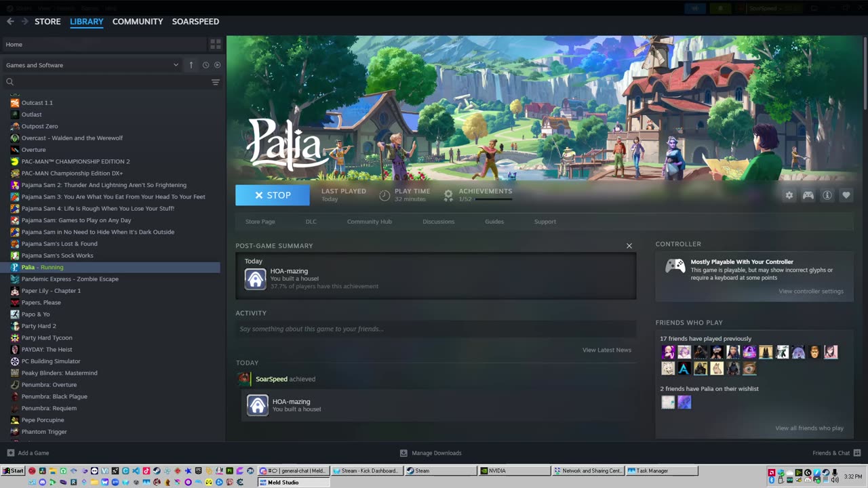Open Network and Sharing Center taskbar window
The width and height of the screenshot is (868, 488).
(x=587, y=470)
